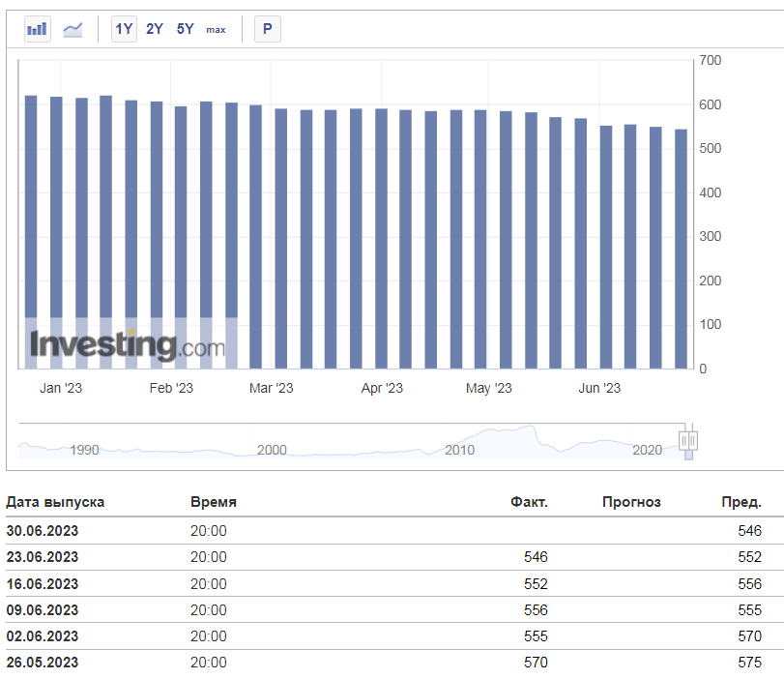Click previous value 575 for 26.05.2023
Screen dimensions: 784x679
click(750, 662)
